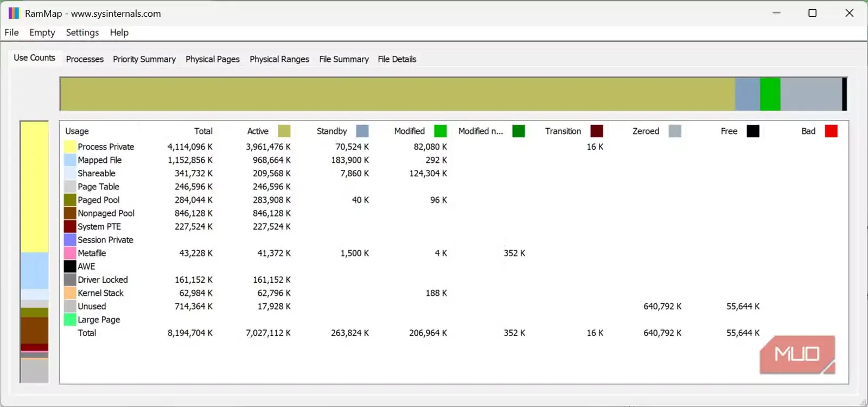
Task: Click the Standby column color swatch
Action: (362, 131)
